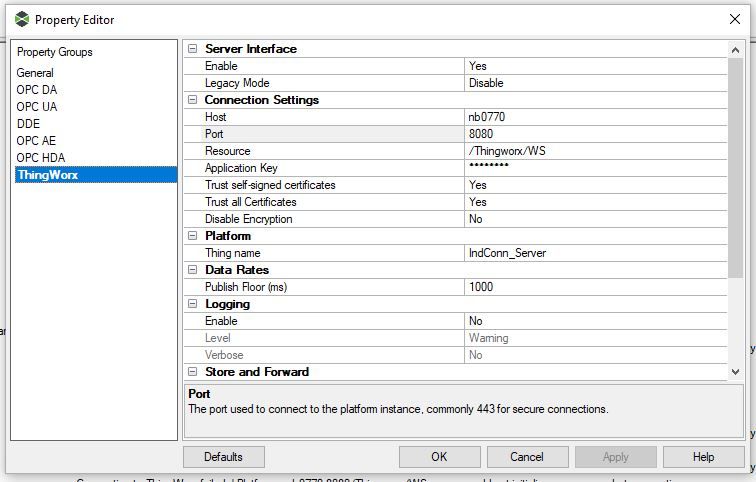
Task: Change Server Interface Enable value Yes
Action: pos(595,66)
